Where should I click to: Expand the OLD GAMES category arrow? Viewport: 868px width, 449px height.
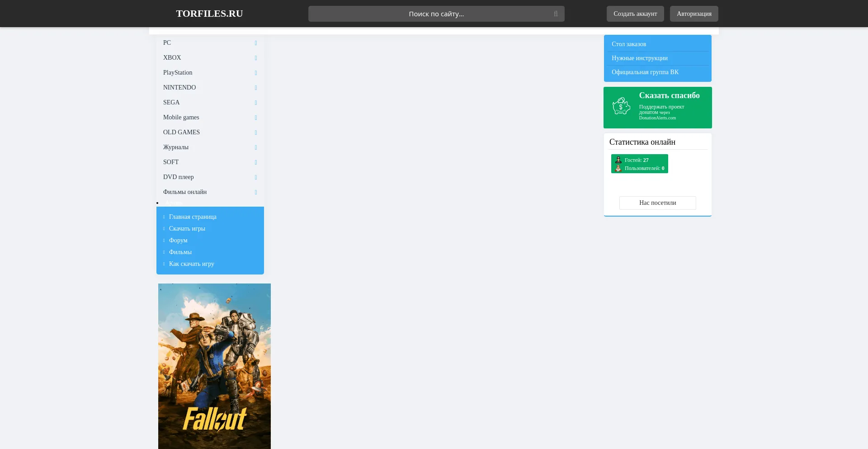pyautogui.click(x=256, y=132)
